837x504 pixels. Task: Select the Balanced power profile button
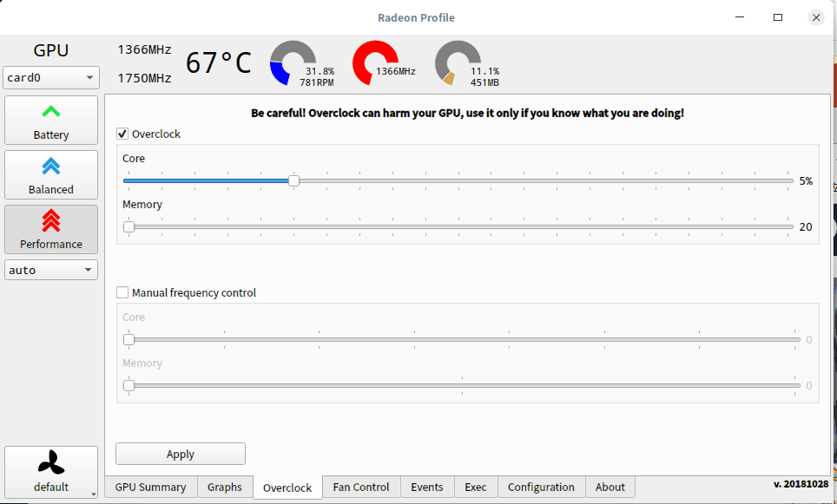coord(51,175)
